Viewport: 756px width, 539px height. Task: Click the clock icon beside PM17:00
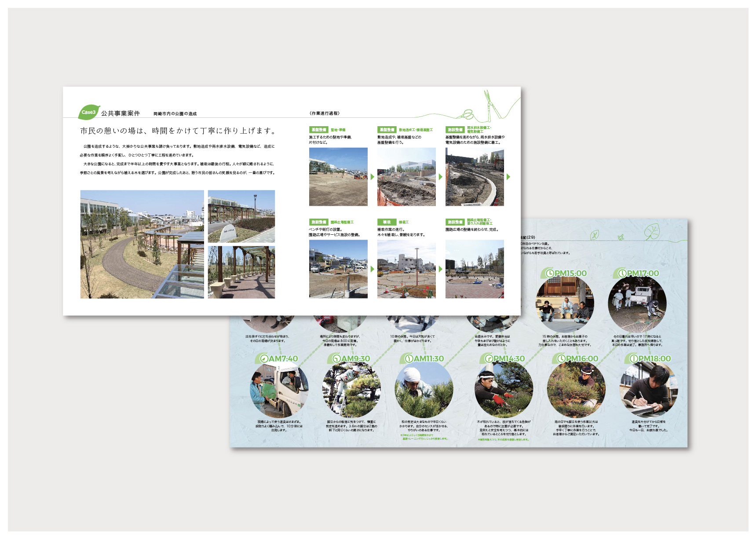pyautogui.click(x=622, y=273)
